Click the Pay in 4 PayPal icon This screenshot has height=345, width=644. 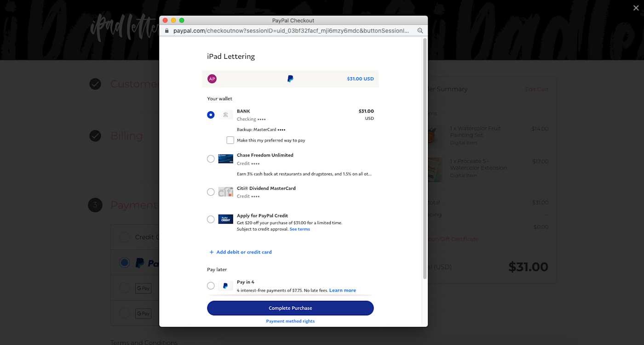tap(225, 286)
